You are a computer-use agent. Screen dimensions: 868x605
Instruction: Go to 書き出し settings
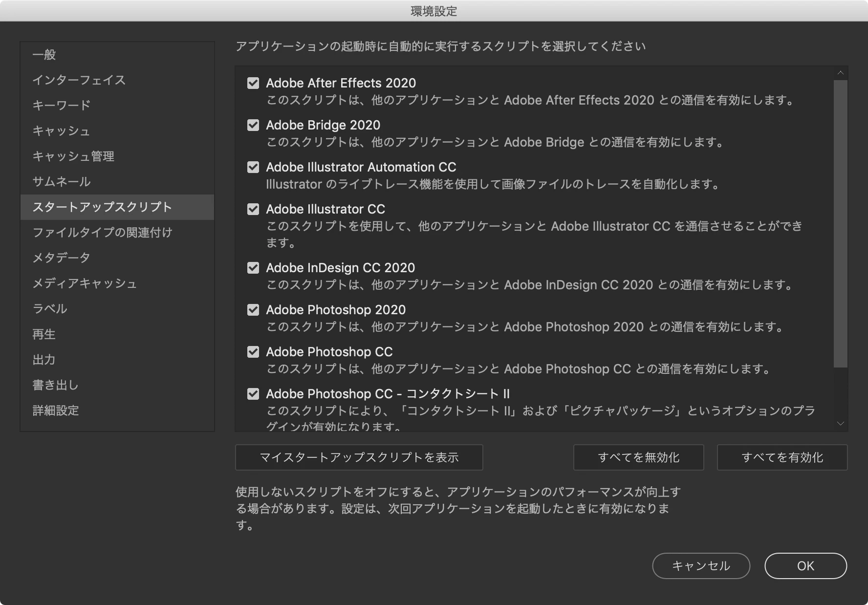(117, 385)
